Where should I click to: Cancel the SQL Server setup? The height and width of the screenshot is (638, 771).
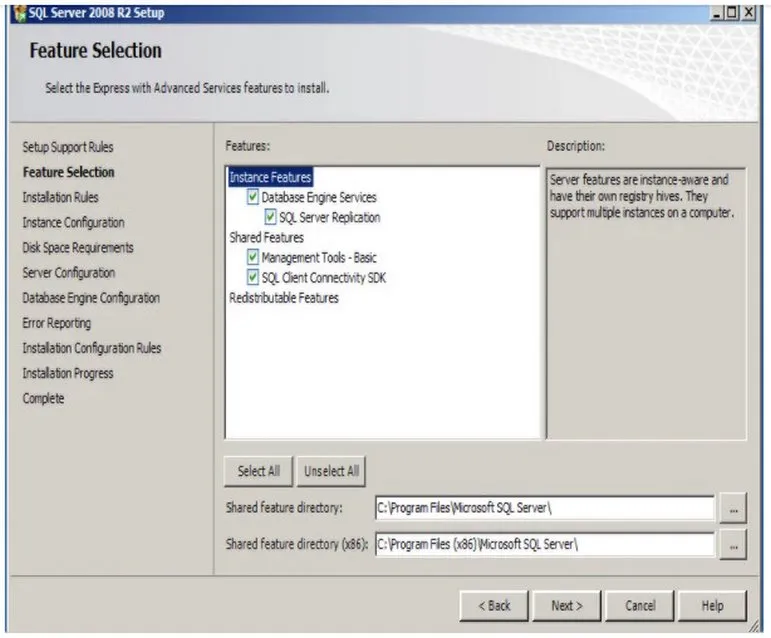click(x=640, y=606)
